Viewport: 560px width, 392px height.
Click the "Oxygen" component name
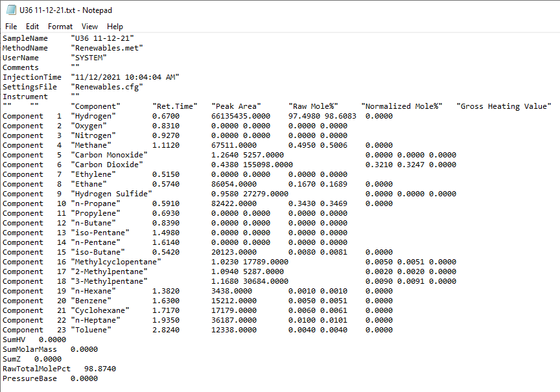pyautogui.click(x=89, y=126)
